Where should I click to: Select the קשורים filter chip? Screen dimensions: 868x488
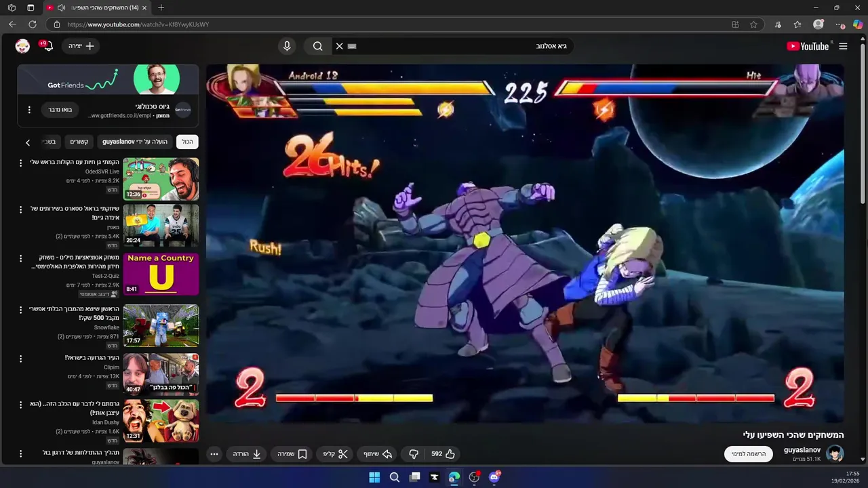(79, 142)
